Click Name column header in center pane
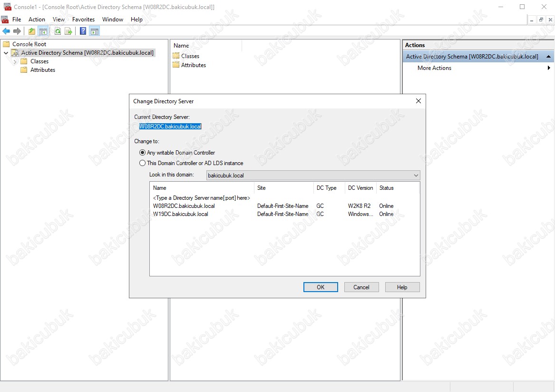555x392 pixels. pos(206,46)
